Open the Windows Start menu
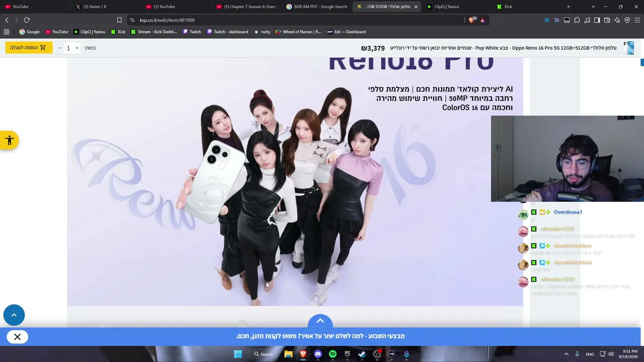 click(x=238, y=354)
